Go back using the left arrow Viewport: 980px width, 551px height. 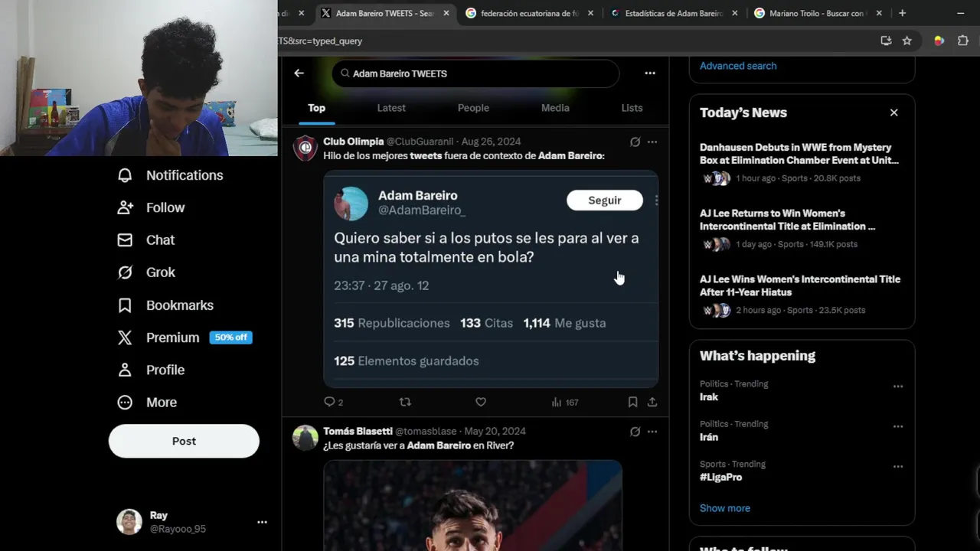click(x=299, y=73)
